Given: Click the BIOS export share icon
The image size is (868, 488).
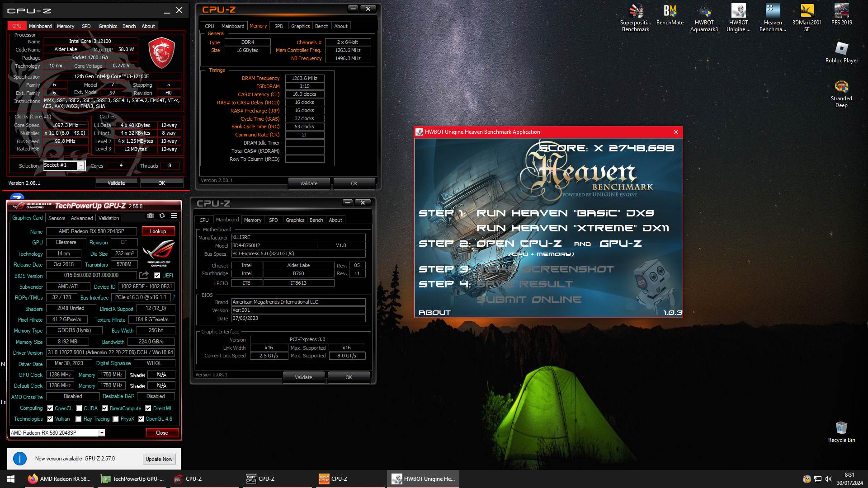Looking at the screenshot, I should pos(144,275).
